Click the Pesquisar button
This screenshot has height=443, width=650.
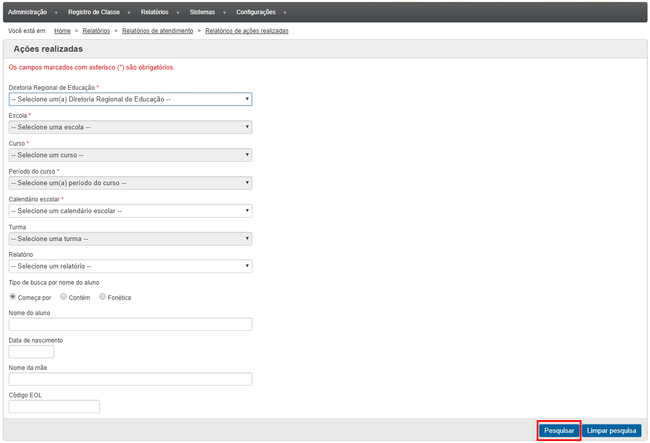559,431
